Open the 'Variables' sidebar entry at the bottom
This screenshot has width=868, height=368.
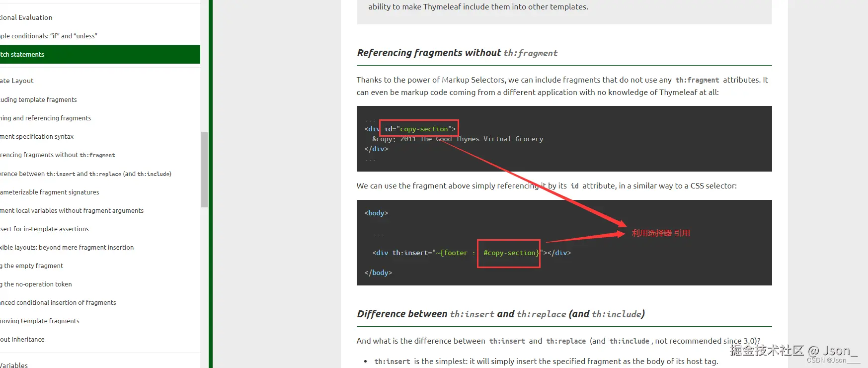click(14, 365)
